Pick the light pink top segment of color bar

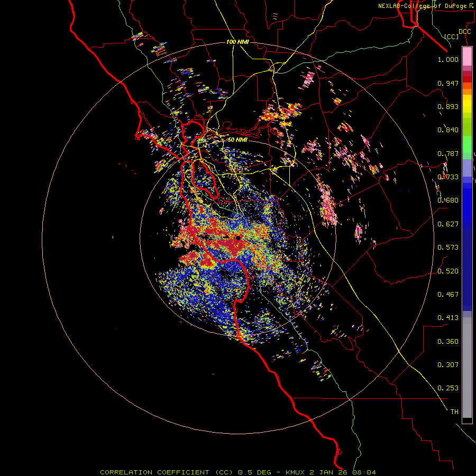point(467,56)
